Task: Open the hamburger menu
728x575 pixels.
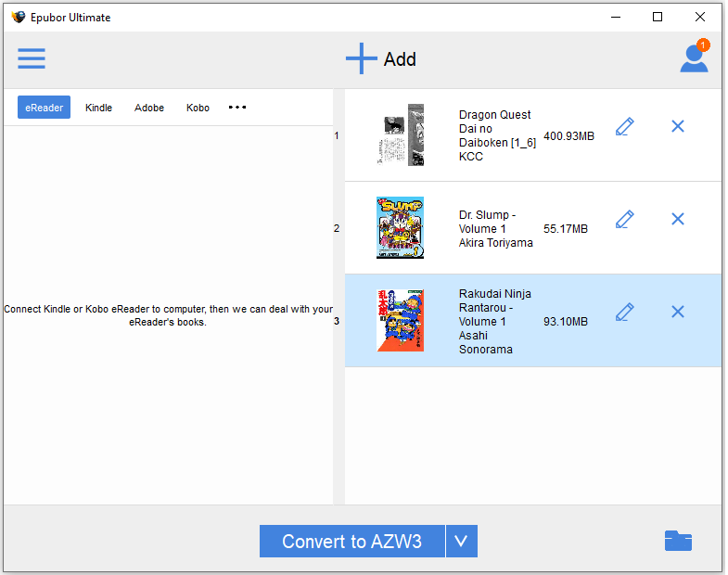Action: coord(32,58)
